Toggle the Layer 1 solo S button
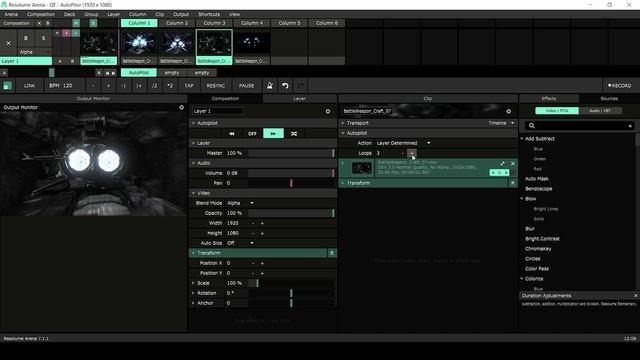Screen dimensions: 640x360 point(43,38)
